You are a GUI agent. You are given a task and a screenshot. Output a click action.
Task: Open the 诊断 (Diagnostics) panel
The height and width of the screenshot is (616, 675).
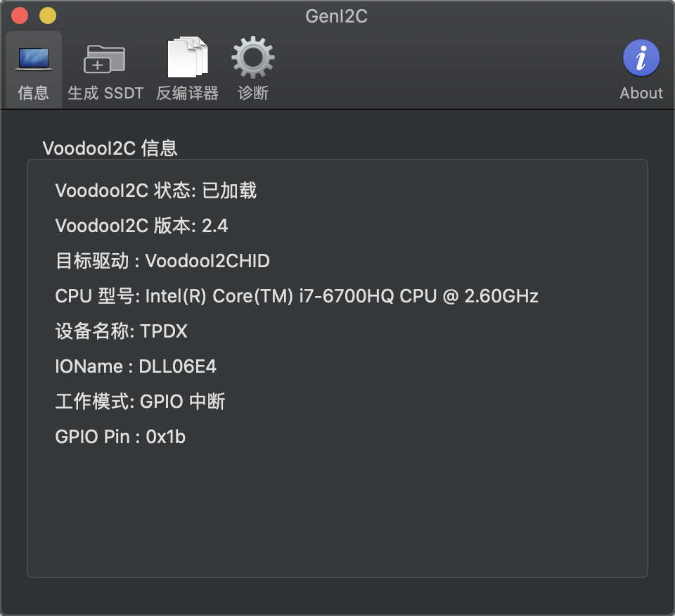252,68
